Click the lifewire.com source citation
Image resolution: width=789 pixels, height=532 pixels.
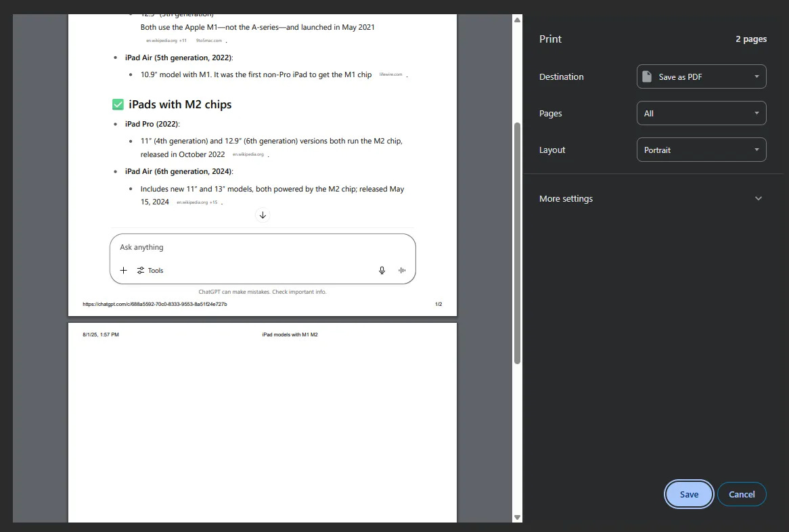click(391, 74)
